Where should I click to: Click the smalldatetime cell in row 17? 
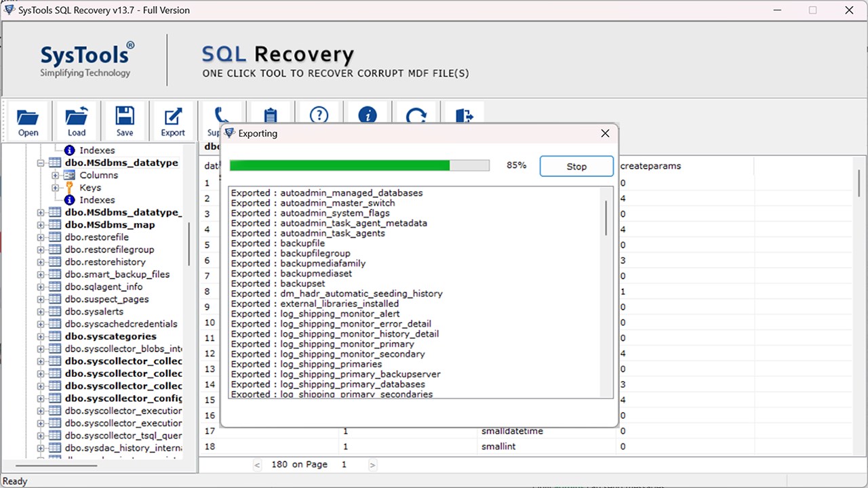tap(512, 431)
